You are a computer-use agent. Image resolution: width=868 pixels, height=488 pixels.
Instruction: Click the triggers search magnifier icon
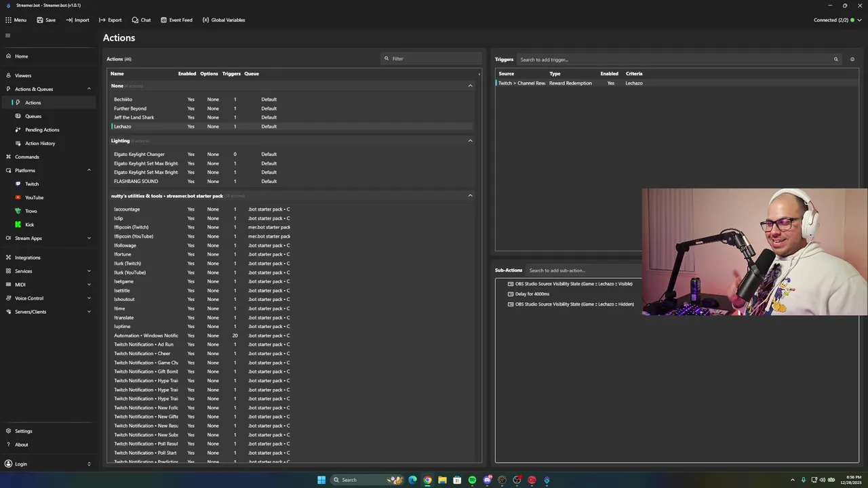[x=835, y=60]
